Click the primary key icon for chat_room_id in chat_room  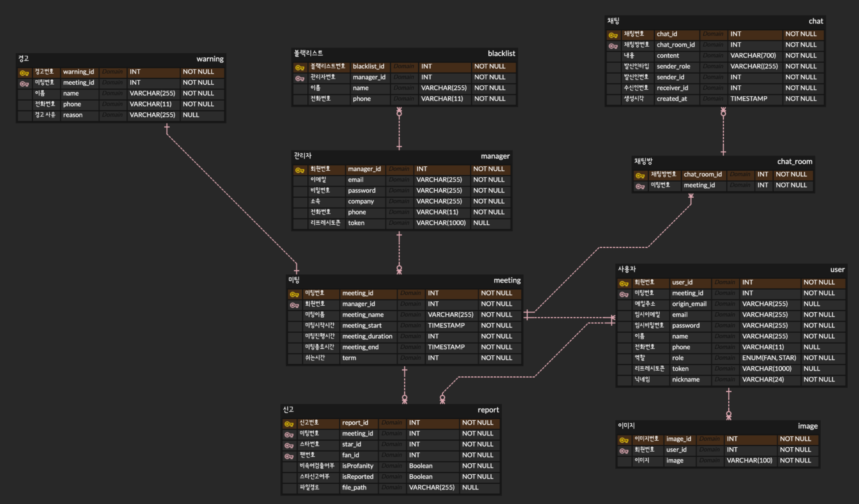[640, 175]
